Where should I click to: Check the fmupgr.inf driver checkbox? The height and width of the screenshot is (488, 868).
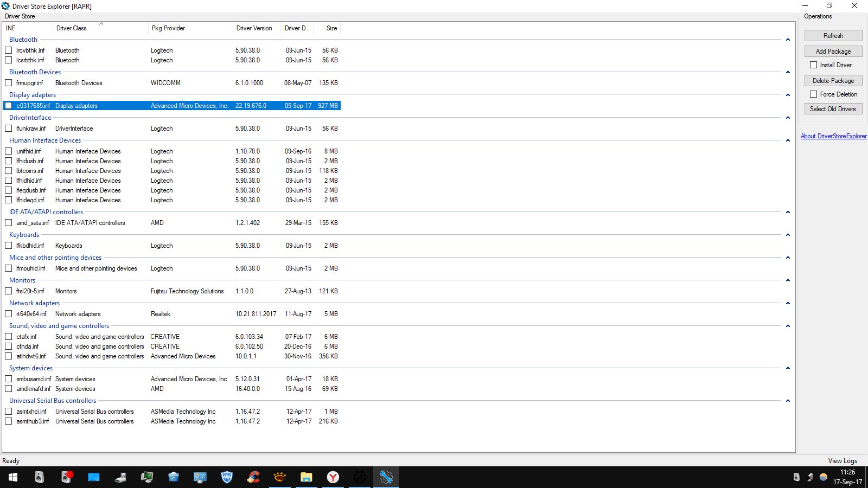[x=9, y=83]
